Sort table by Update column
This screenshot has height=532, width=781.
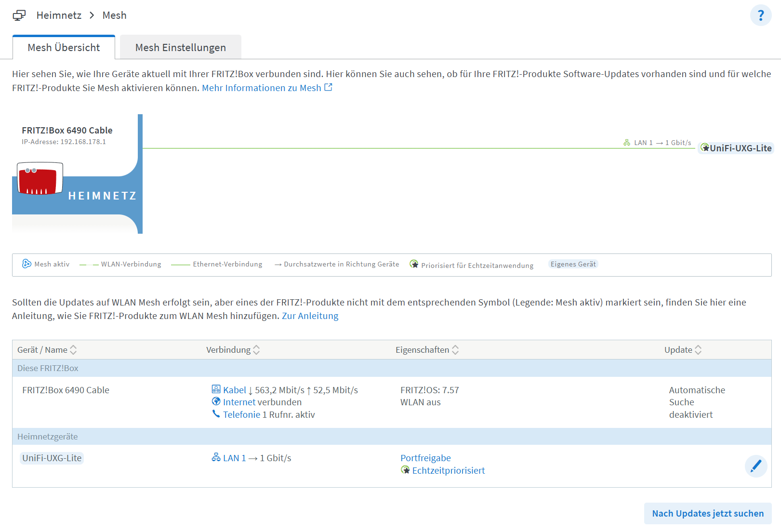683,350
